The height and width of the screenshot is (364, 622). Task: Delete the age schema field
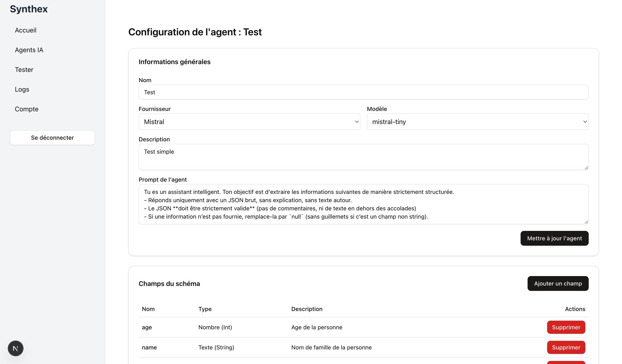coord(566,327)
